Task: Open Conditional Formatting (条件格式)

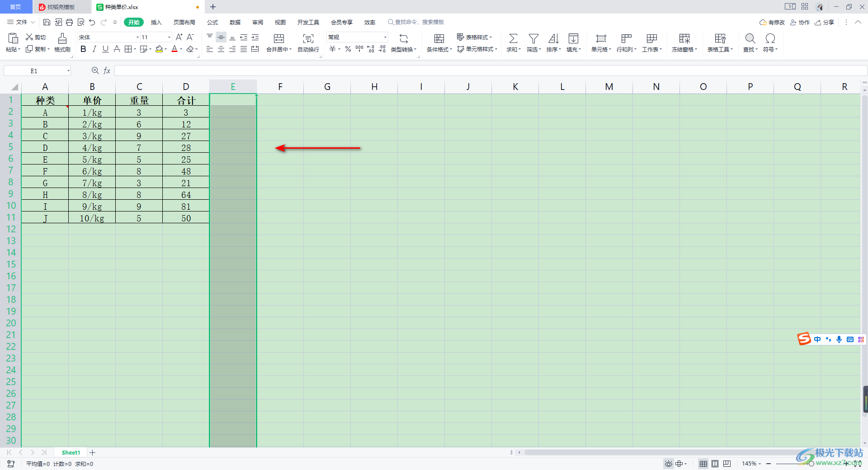Action: (439, 42)
